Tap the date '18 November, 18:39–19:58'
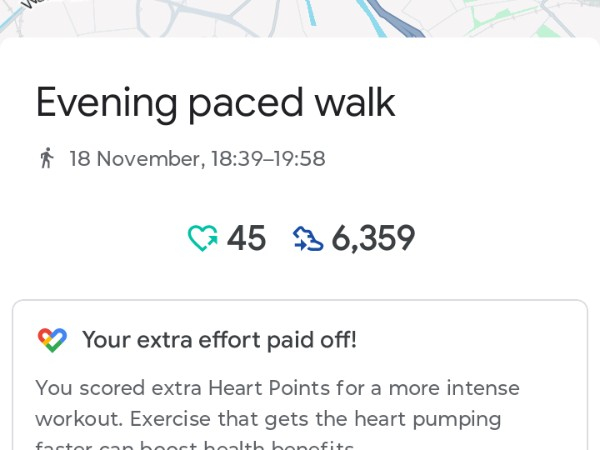This screenshot has width=600, height=450. tap(197, 158)
